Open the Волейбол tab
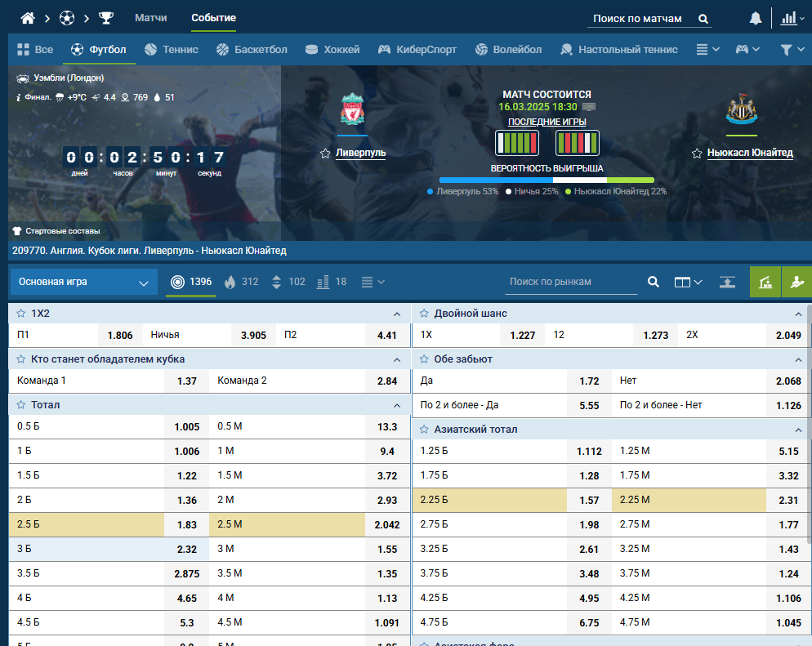 509,50
